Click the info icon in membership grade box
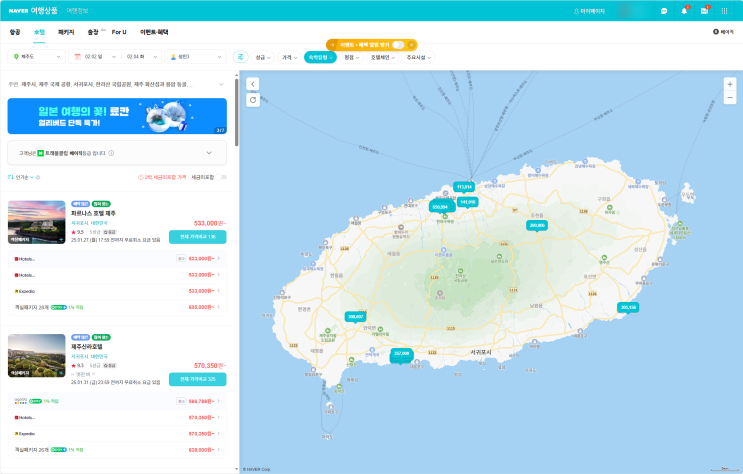 111,153
